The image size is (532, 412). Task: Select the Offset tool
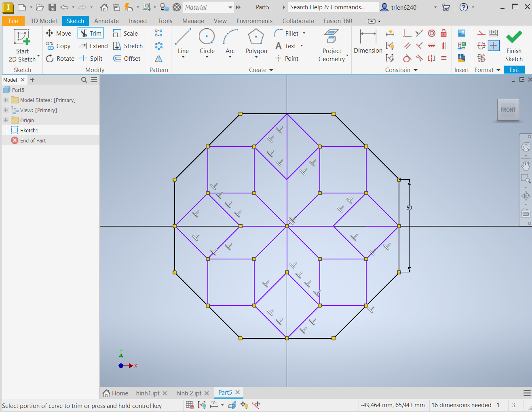coord(127,58)
